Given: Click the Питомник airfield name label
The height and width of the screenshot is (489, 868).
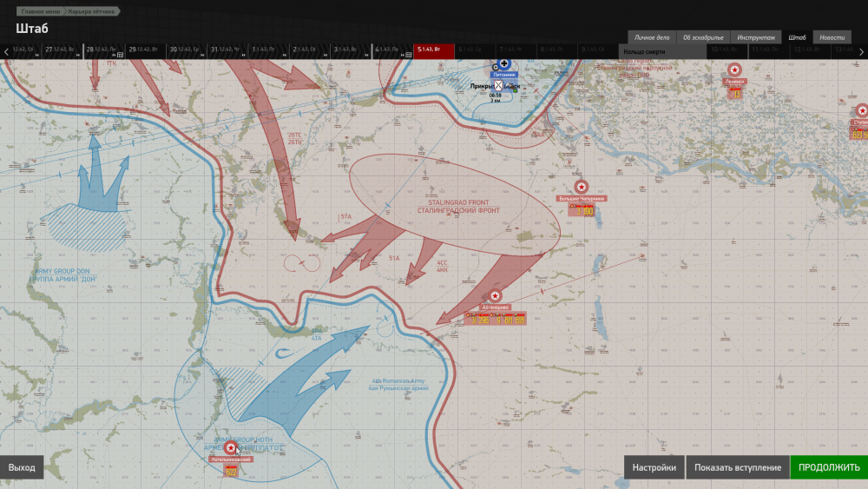Looking at the screenshot, I should (503, 75).
